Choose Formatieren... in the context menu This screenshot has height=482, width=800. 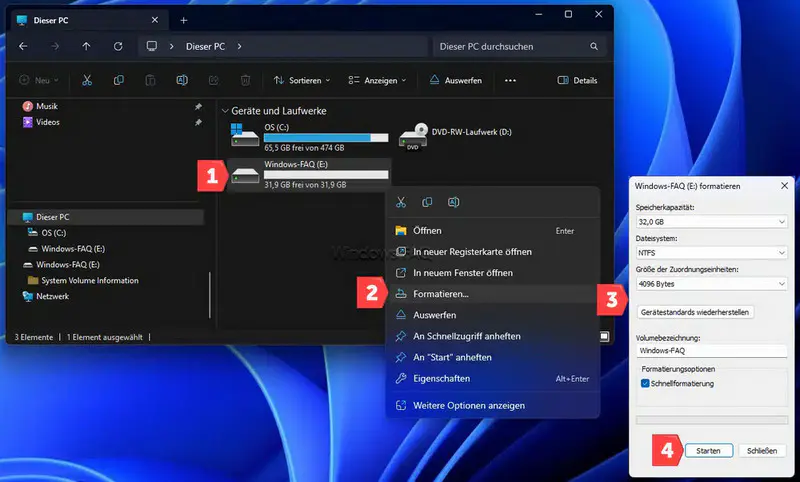tap(492, 294)
